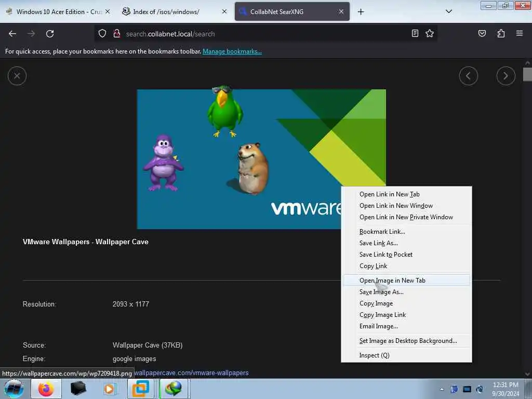Choose Open Link in New Tab

point(390,194)
